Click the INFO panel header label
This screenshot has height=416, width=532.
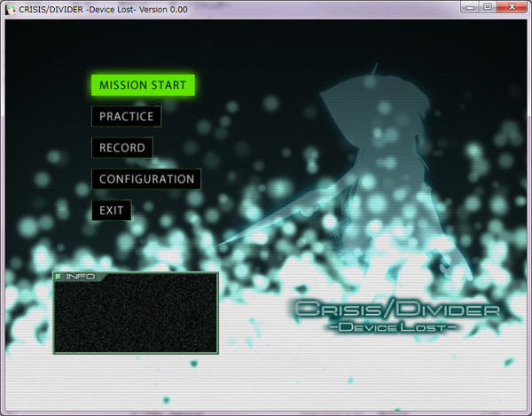pyautogui.click(x=80, y=277)
